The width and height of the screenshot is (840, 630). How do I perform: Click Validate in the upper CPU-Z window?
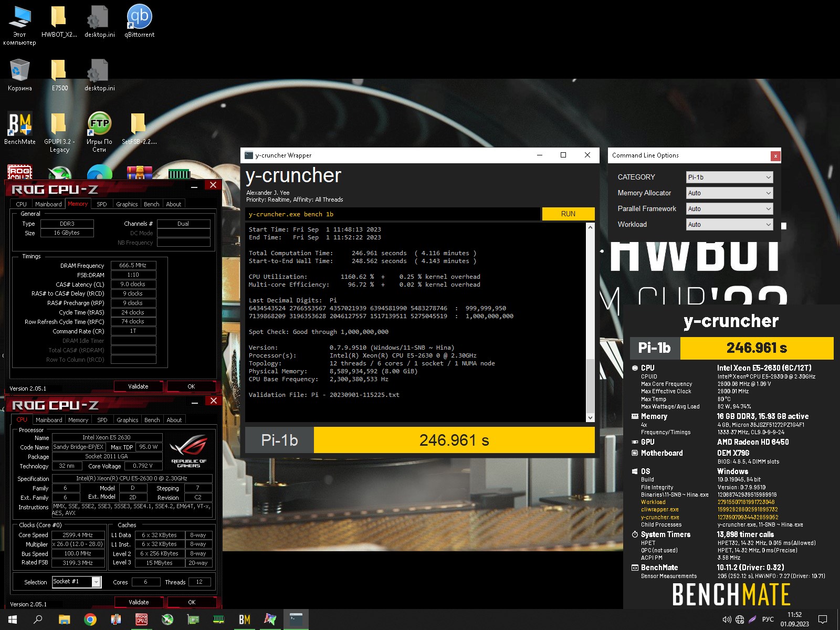point(138,386)
